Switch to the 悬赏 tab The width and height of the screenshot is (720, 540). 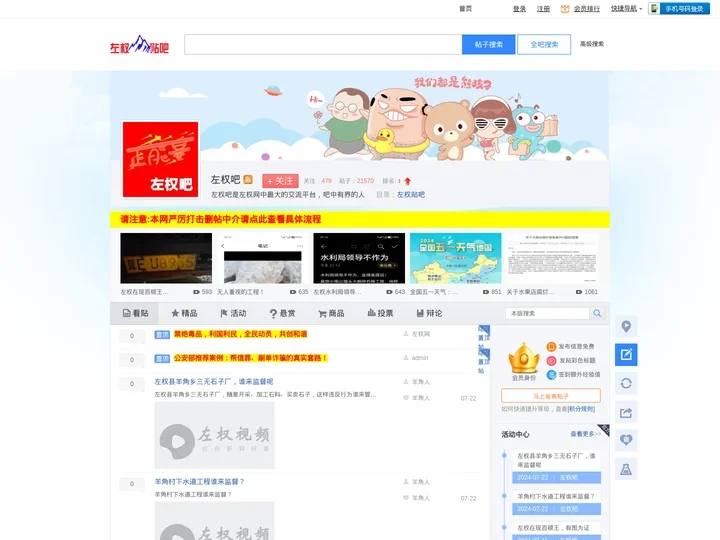pyautogui.click(x=282, y=313)
